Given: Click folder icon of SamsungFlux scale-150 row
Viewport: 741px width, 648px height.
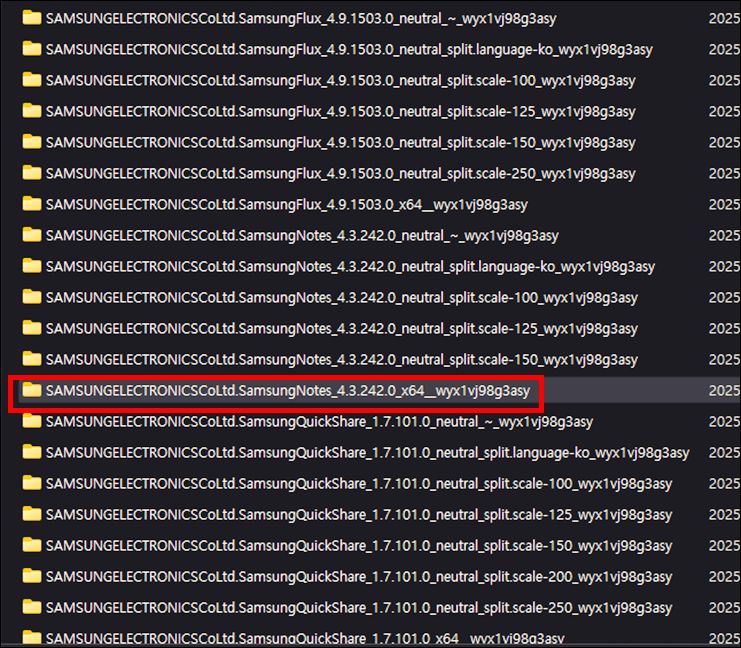Looking at the screenshot, I should click(x=32, y=142).
